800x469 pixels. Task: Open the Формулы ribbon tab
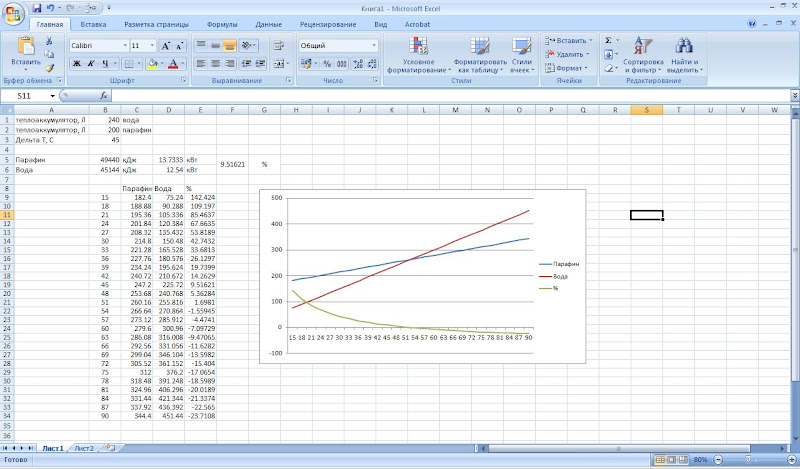click(x=221, y=22)
